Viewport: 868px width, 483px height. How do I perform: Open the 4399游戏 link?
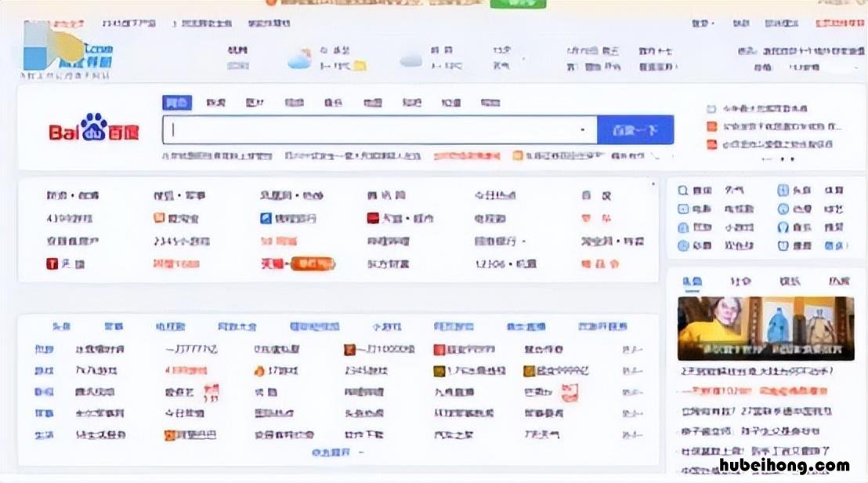coord(70,218)
